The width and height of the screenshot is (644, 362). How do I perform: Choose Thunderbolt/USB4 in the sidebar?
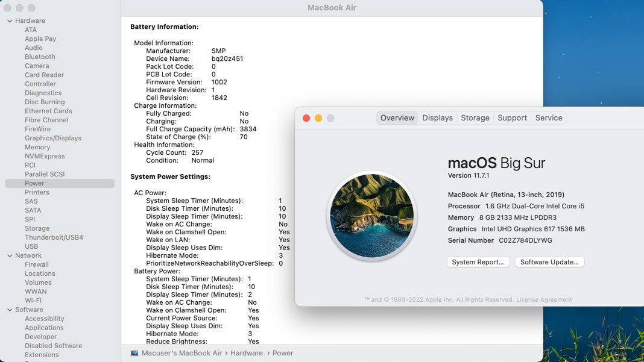point(54,238)
